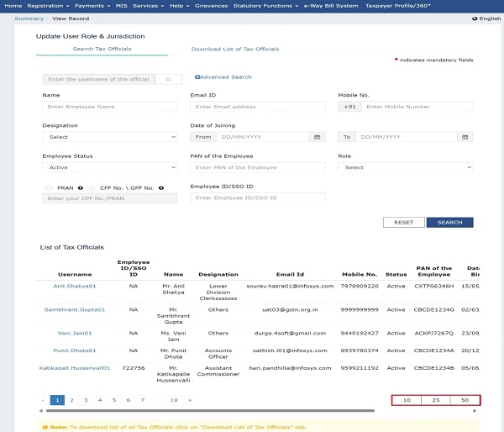Expand the Services menu

tap(148, 6)
